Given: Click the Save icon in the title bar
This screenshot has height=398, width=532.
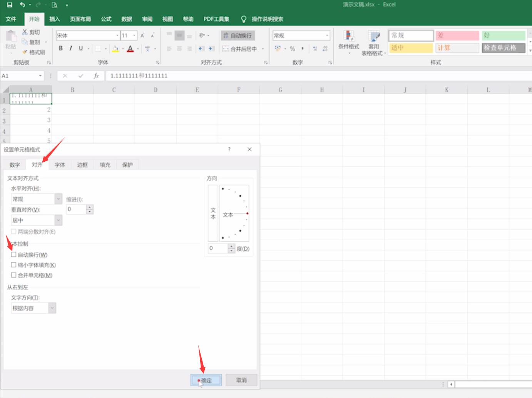Looking at the screenshot, I should coord(10,5).
